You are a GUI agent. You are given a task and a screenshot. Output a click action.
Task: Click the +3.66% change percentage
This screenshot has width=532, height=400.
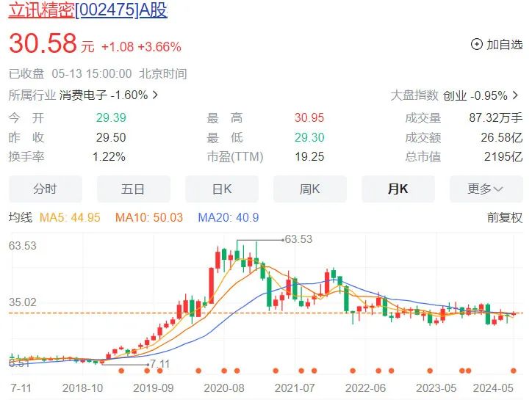click(159, 47)
